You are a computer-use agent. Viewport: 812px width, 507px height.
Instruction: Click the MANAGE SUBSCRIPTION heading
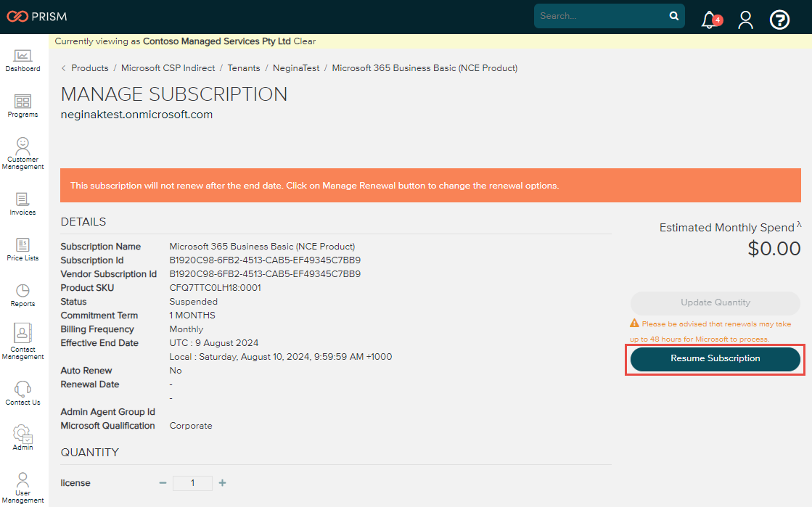click(x=174, y=95)
